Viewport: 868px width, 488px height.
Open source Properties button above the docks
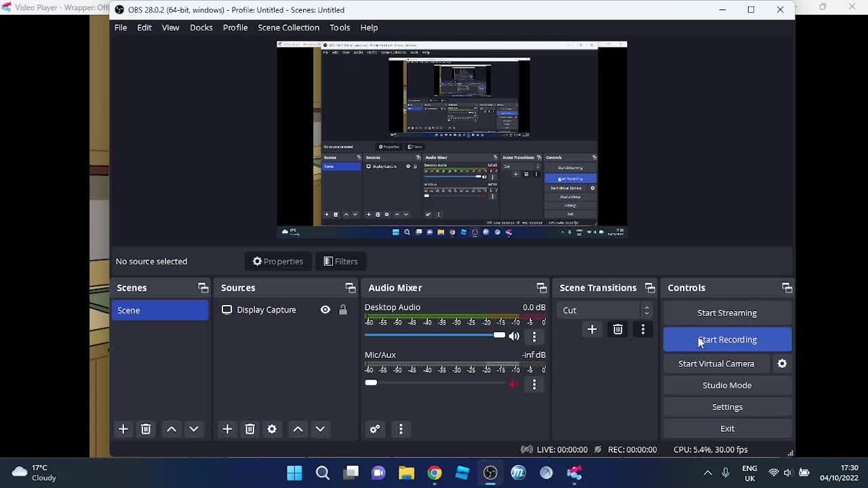click(278, 262)
